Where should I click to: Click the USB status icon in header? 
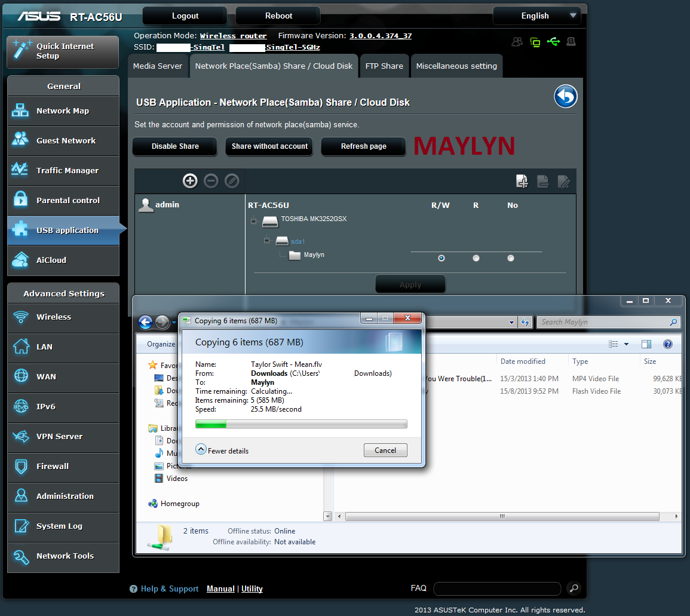tap(553, 42)
